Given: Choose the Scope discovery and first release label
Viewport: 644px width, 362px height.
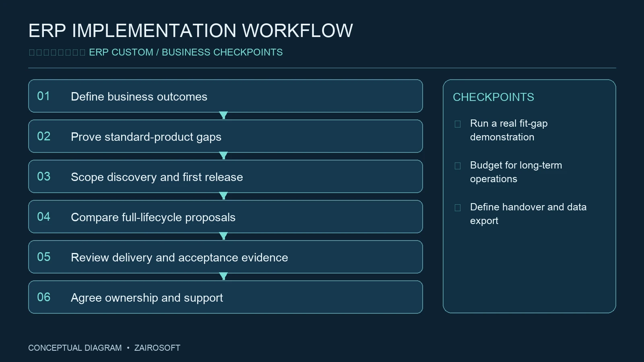Looking at the screenshot, I should click(x=157, y=177).
